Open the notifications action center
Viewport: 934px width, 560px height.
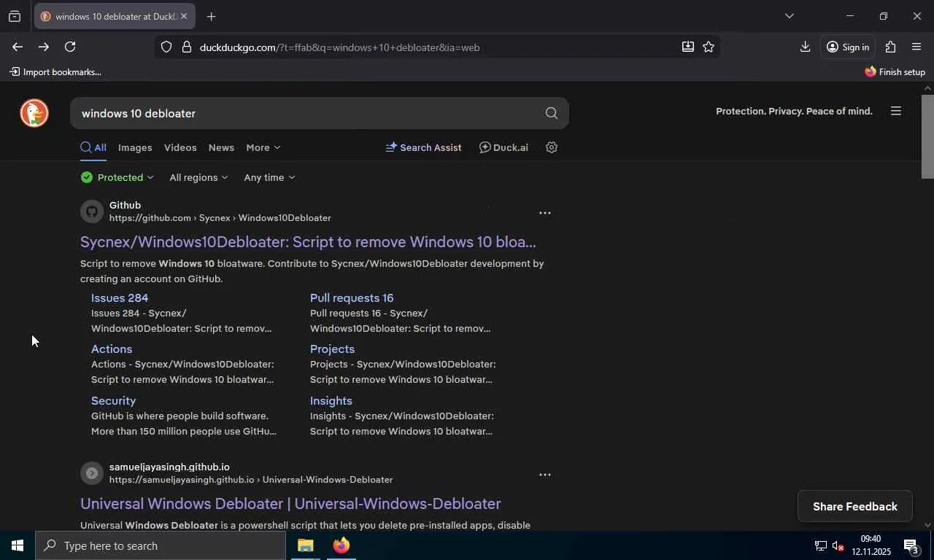coord(911,545)
